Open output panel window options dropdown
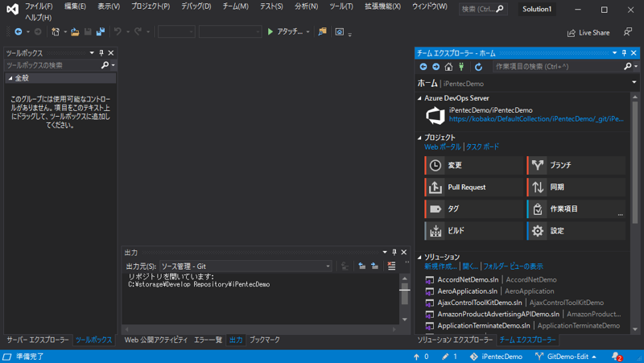The image size is (644, 363). [x=385, y=252]
